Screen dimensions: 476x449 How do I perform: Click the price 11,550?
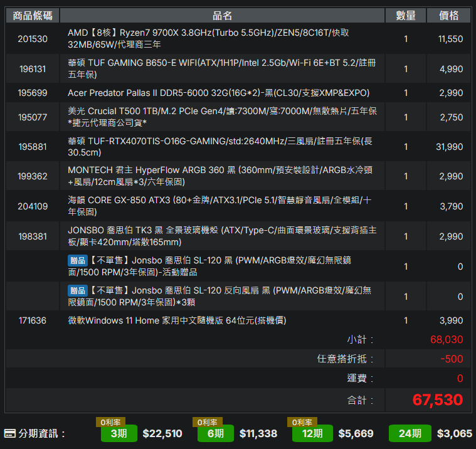[x=450, y=39]
